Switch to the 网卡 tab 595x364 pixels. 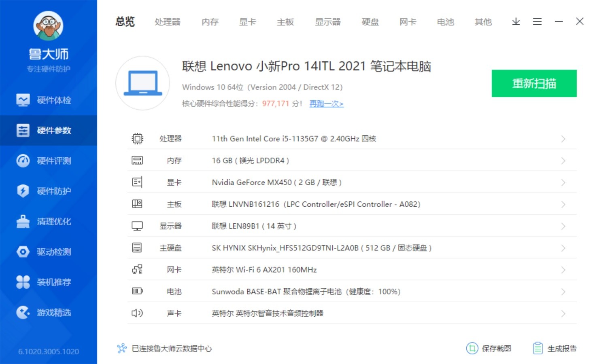(x=408, y=22)
